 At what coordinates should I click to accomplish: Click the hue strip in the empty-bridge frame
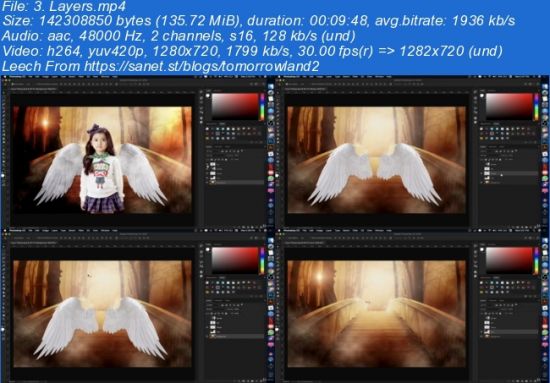(x=536, y=261)
